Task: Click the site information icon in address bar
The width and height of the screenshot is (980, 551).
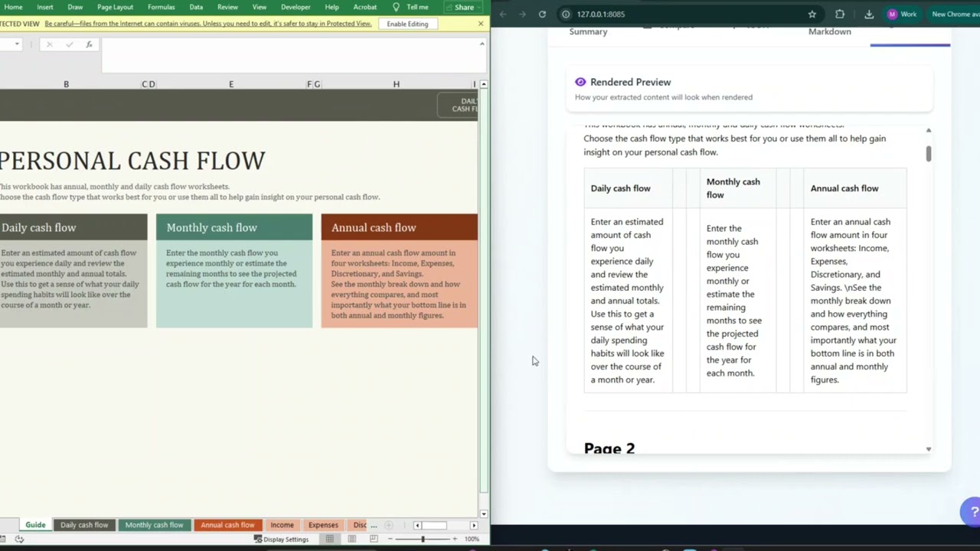Action: click(x=566, y=14)
